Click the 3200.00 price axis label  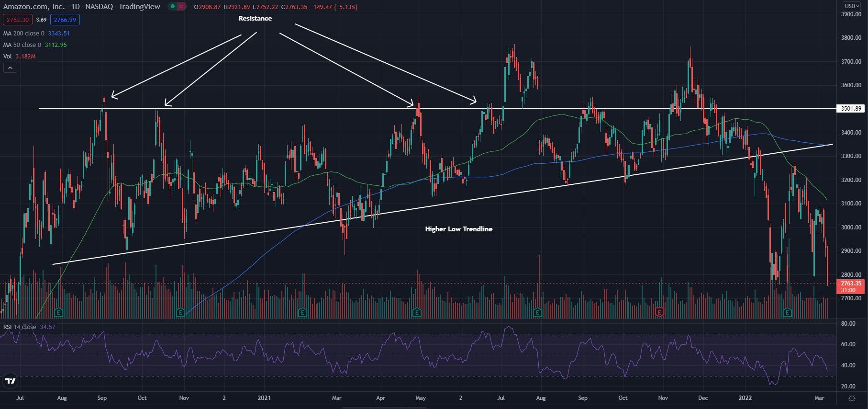pos(851,180)
